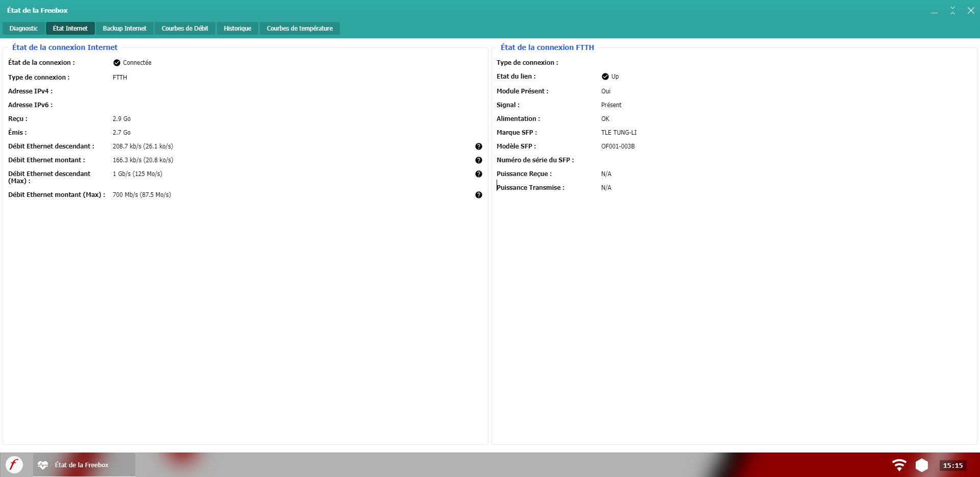980x477 pixels.
Task: Click the Puissance Transmise N/A value
Action: coord(606,188)
